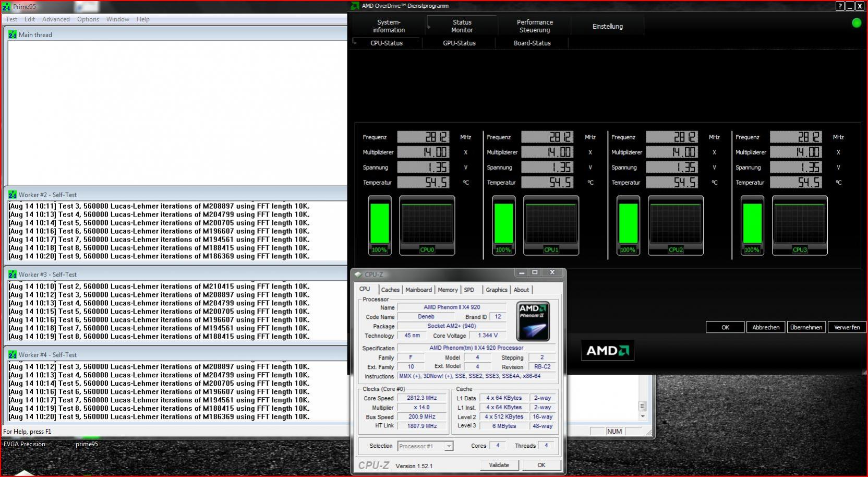Switch to the Graphics tab in CPU-Z

[x=497, y=290]
